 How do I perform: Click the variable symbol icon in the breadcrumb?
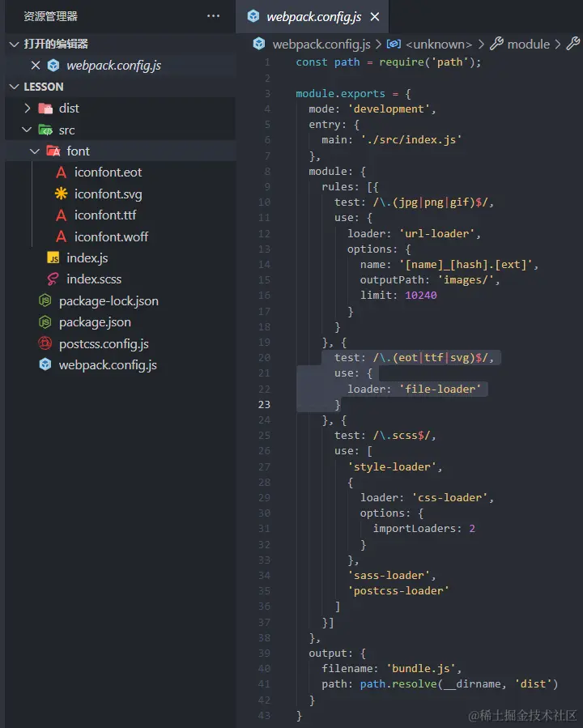click(394, 44)
